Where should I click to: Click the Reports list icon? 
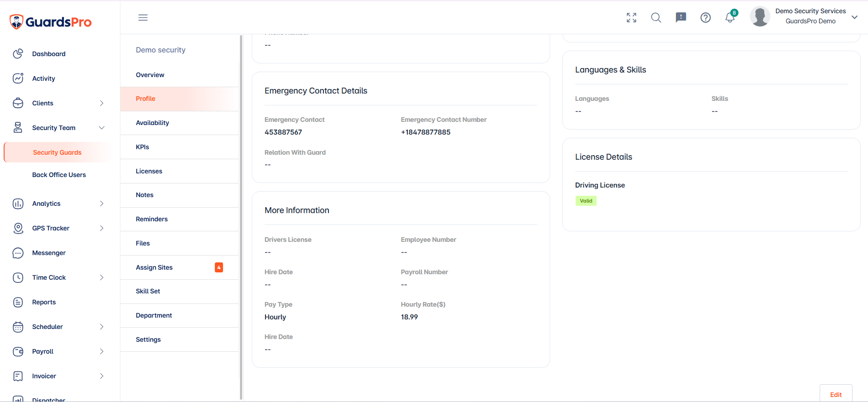tap(18, 302)
